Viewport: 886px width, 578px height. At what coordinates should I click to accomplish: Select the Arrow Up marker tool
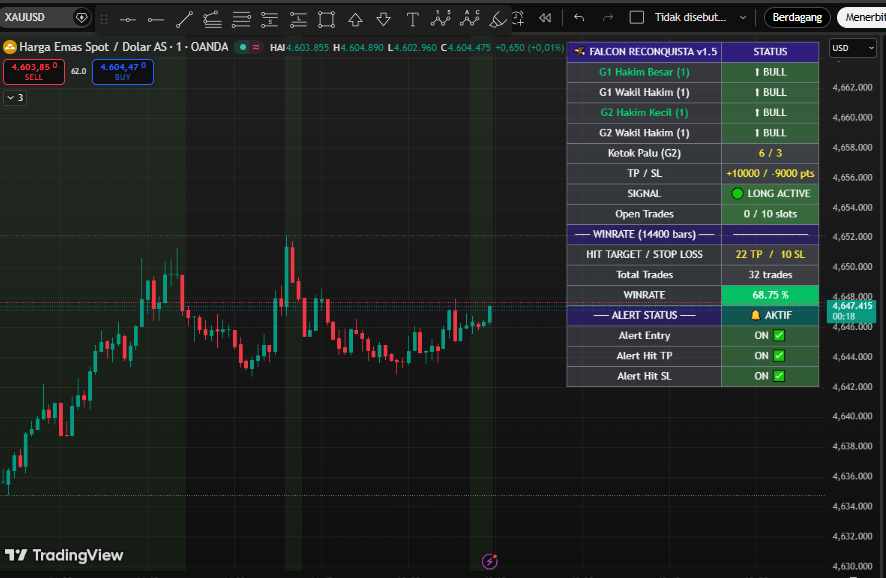tap(355, 20)
